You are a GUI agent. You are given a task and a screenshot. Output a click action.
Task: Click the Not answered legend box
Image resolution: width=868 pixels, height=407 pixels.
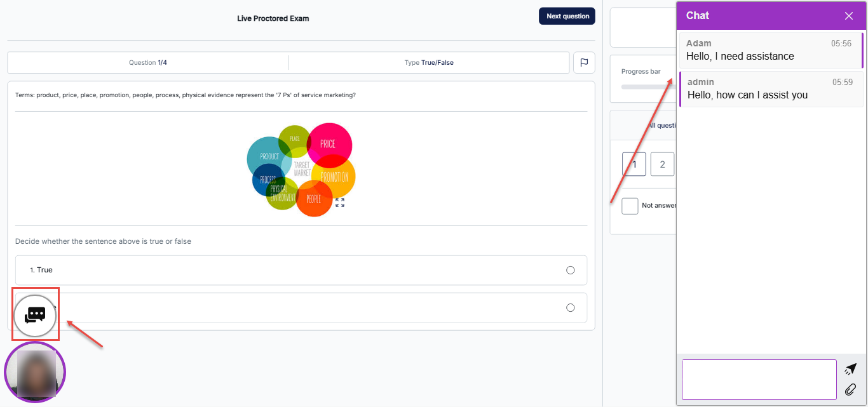(x=630, y=206)
